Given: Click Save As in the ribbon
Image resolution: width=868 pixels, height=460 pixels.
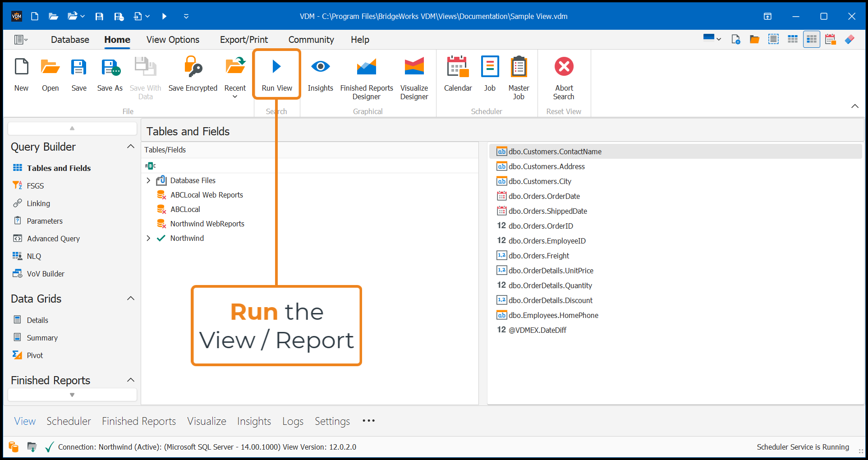Looking at the screenshot, I should pos(110,74).
